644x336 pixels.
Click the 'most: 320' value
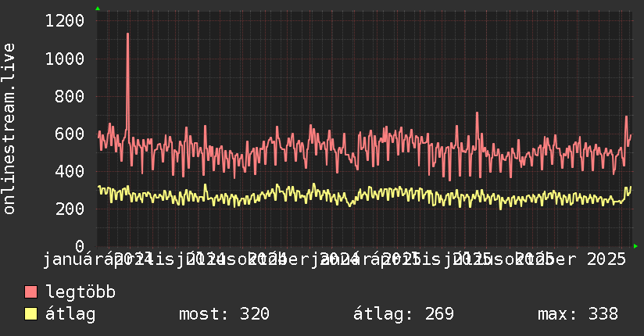[224, 314]
